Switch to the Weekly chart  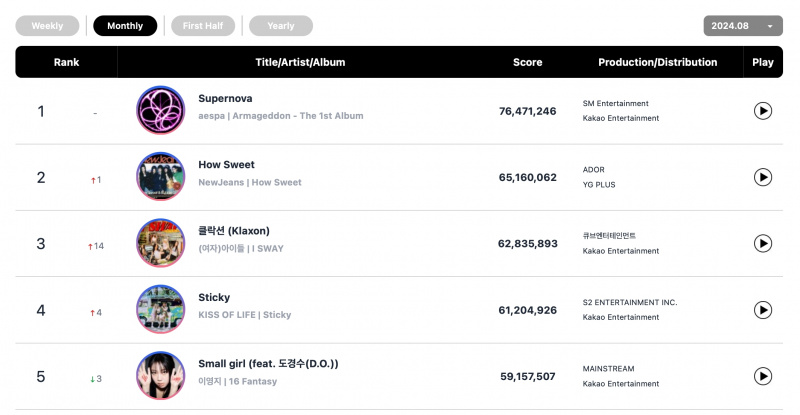point(47,26)
